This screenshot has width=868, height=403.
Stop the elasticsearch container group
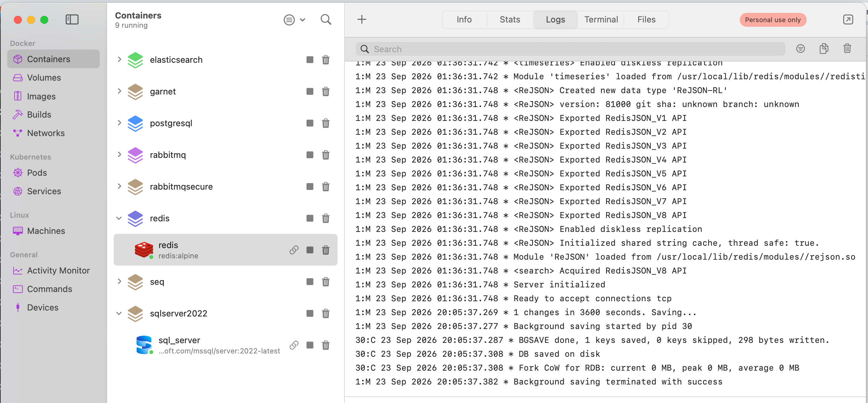310,60
